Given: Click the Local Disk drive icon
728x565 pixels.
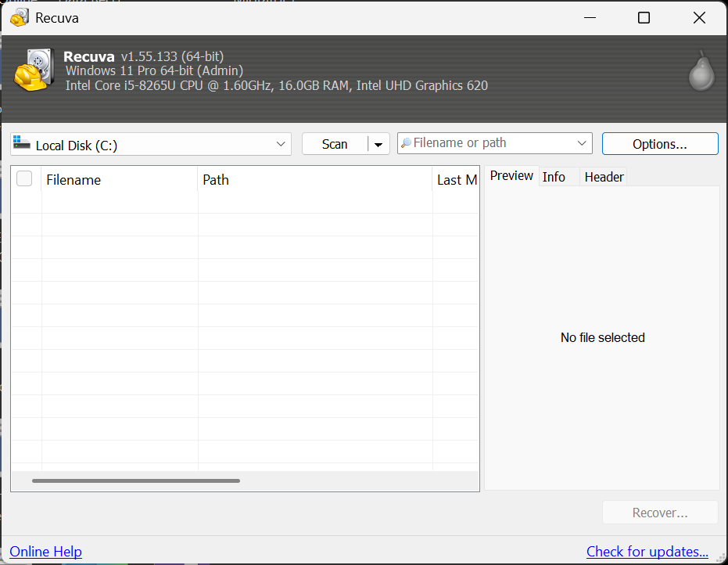Looking at the screenshot, I should coord(21,142).
